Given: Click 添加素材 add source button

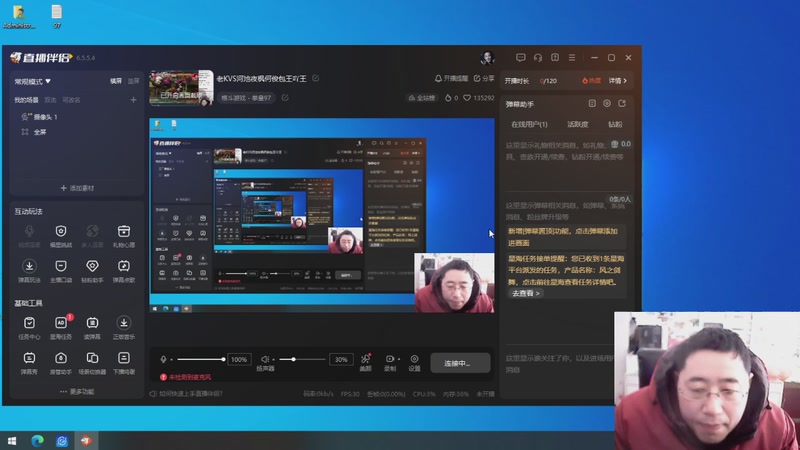Looking at the screenshot, I should coord(77,188).
